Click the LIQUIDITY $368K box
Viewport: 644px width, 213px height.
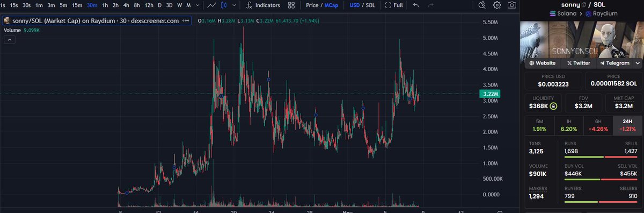point(543,103)
